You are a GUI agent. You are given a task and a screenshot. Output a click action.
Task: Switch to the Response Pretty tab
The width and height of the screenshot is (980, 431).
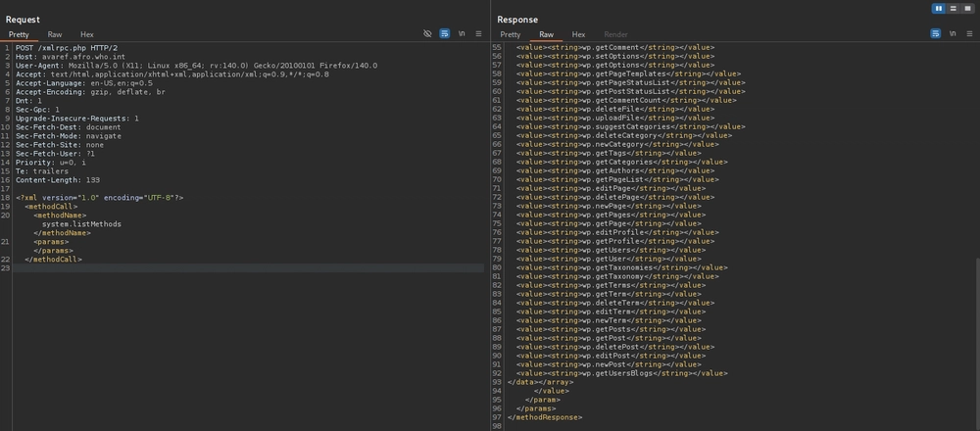(510, 34)
